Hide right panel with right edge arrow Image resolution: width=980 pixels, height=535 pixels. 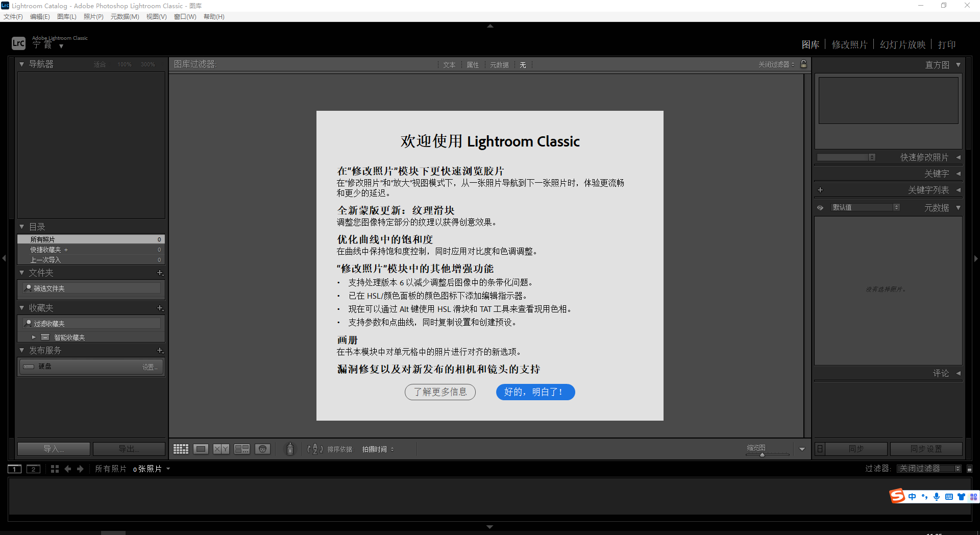click(x=976, y=258)
